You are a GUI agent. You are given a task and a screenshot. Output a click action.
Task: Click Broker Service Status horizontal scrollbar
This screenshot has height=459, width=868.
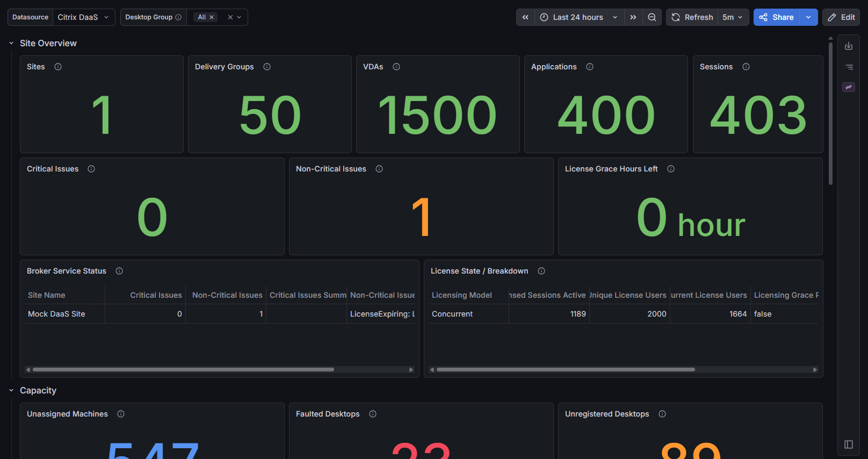[184, 370]
